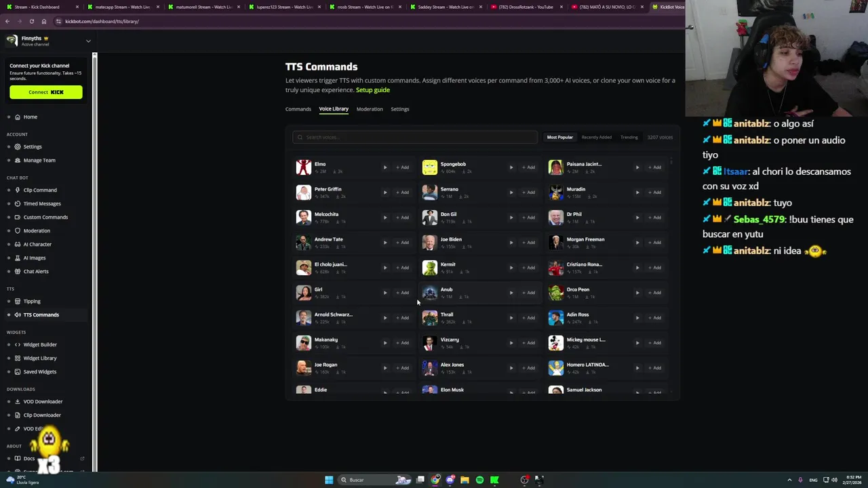The image size is (868, 488).
Task: Reload the page with browser refresh button
Action: click(31, 22)
